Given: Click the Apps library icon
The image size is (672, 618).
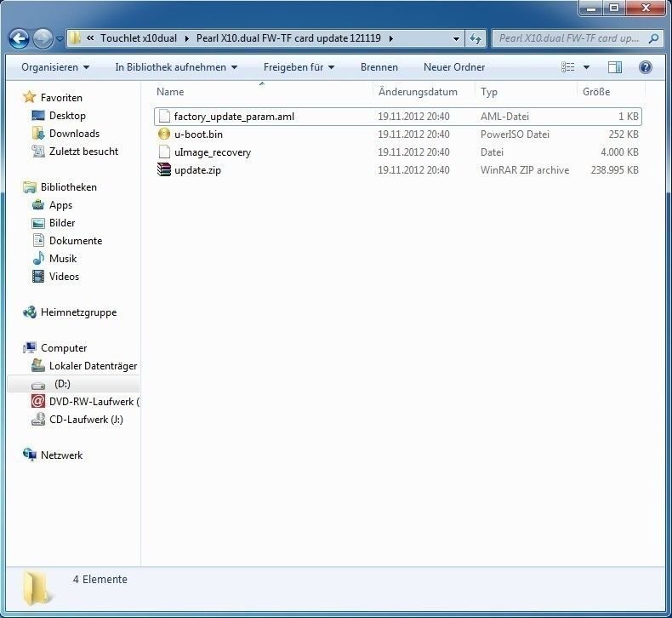Looking at the screenshot, I should 38,205.
